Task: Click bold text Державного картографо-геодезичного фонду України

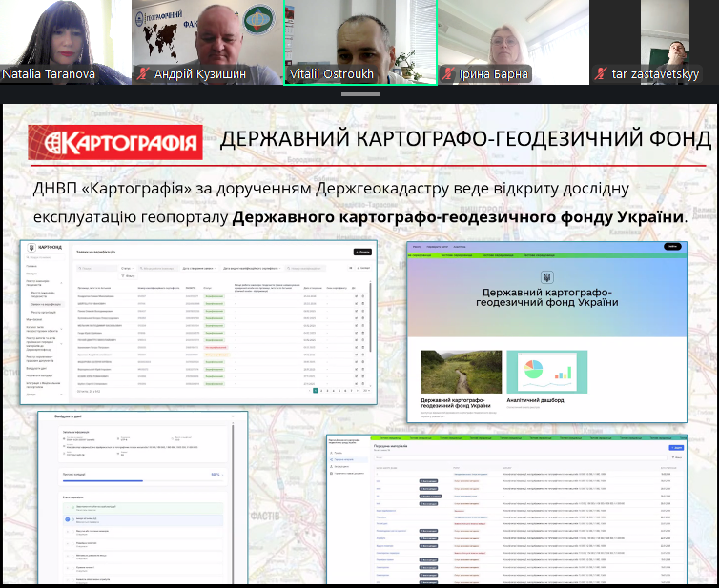Action: coord(458,216)
